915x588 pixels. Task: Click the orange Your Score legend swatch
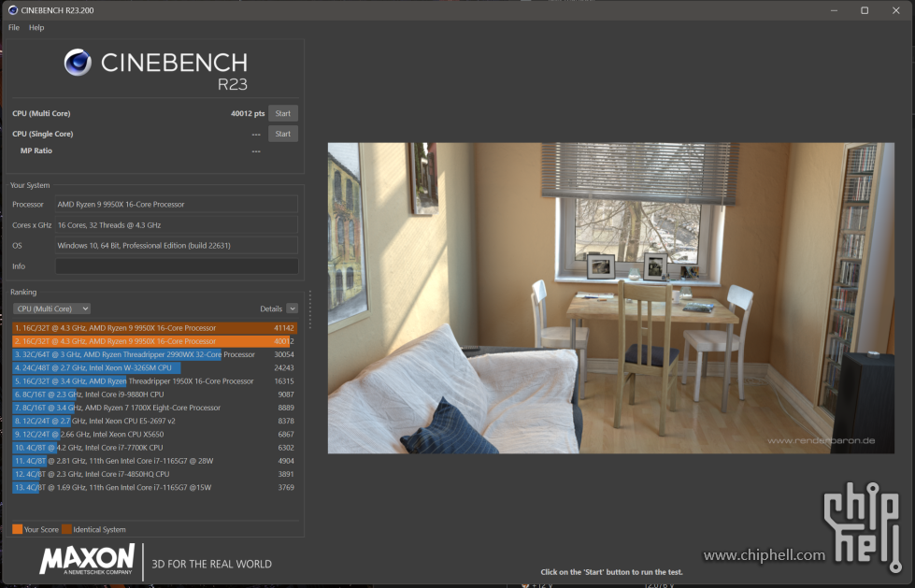click(18, 529)
